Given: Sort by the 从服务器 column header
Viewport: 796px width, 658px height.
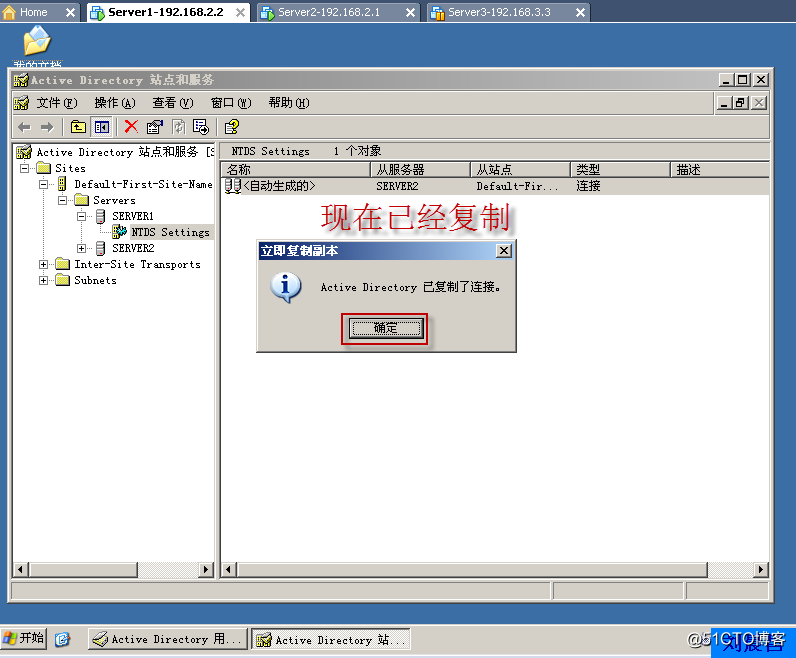Looking at the screenshot, I should point(421,170).
